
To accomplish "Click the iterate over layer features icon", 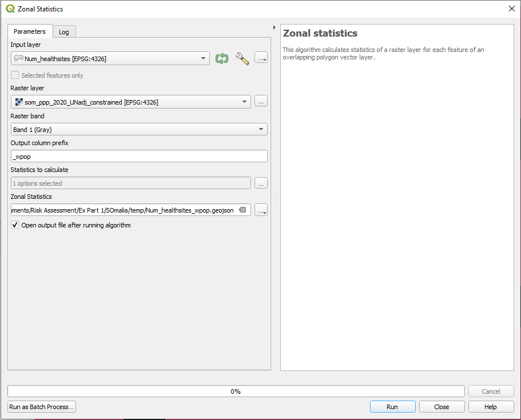I will click(221, 58).
